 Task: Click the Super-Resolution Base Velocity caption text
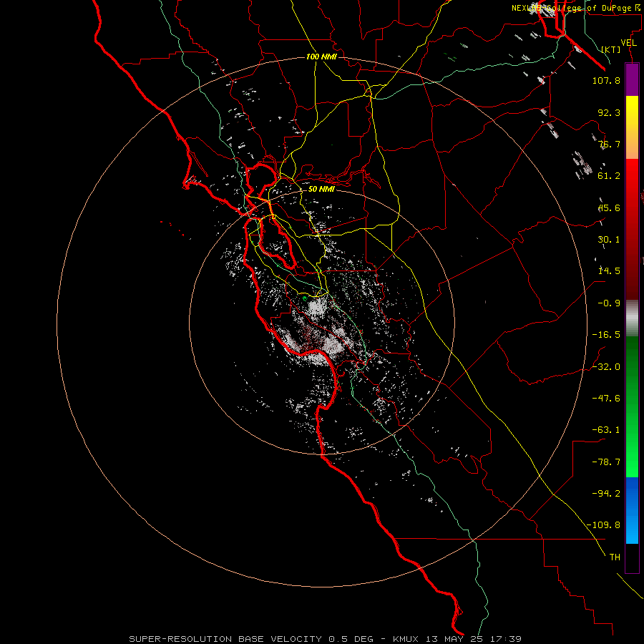coord(326,639)
